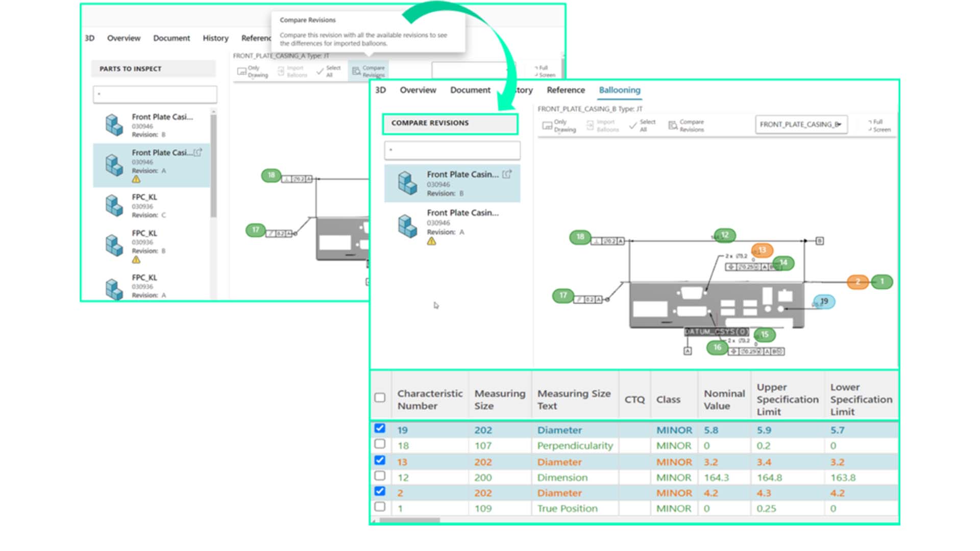
Task: Toggle checkbox for Characteristic Number 19
Action: pos(379,429)
